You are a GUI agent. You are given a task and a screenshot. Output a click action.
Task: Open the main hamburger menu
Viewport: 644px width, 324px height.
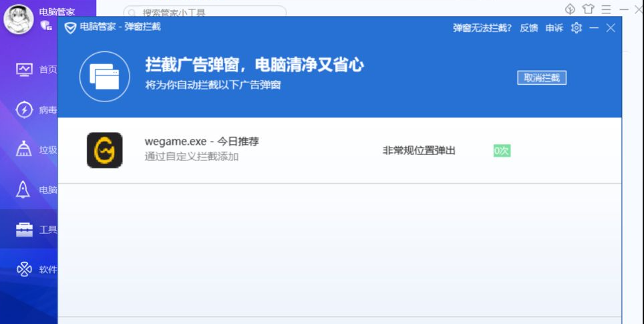click(x=606, y=9)
